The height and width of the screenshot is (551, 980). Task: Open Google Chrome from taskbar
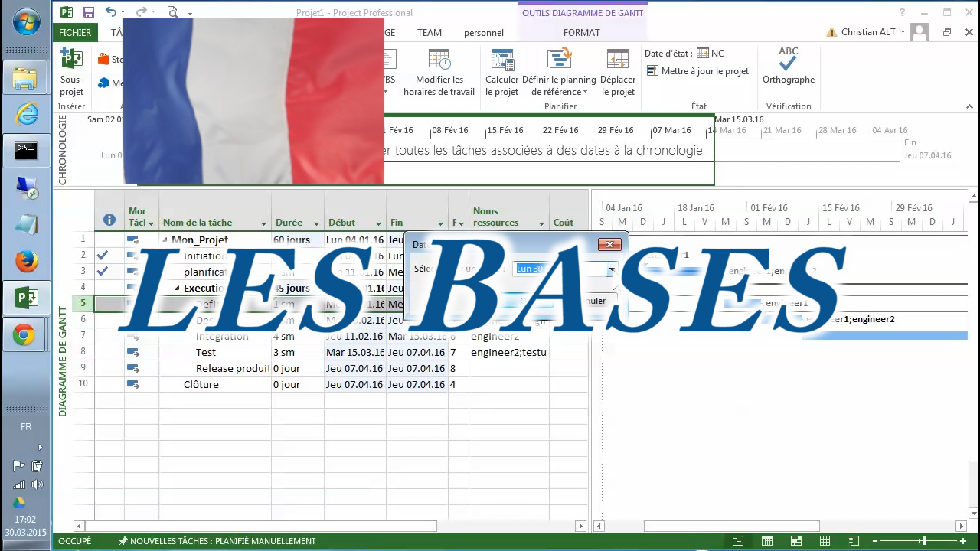[x=24, y=335]
